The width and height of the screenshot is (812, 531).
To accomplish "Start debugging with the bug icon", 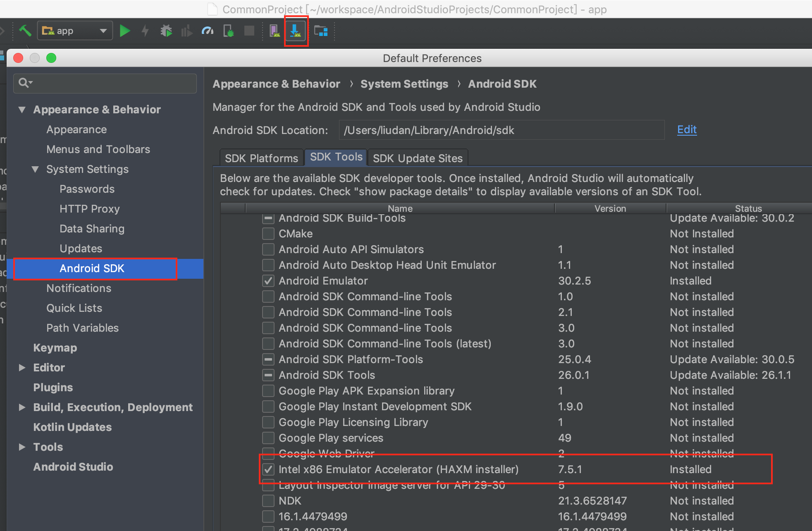I will tap(166, 30).
